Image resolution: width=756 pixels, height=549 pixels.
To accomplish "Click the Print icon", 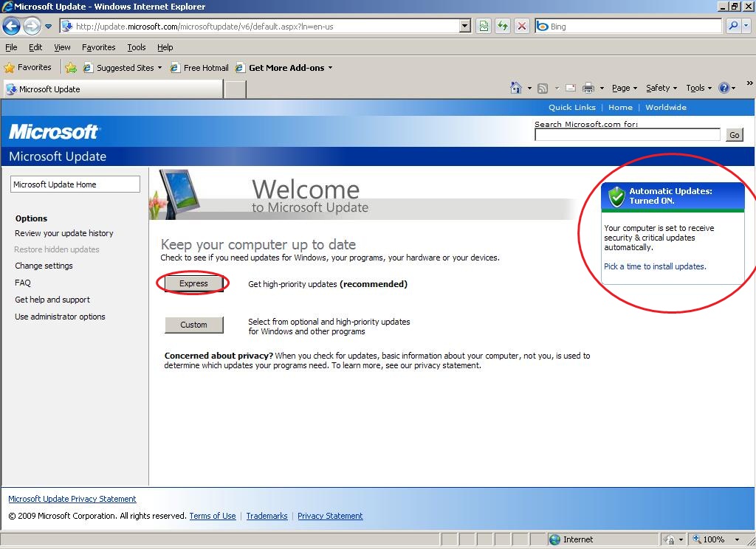I will [588, 89].
